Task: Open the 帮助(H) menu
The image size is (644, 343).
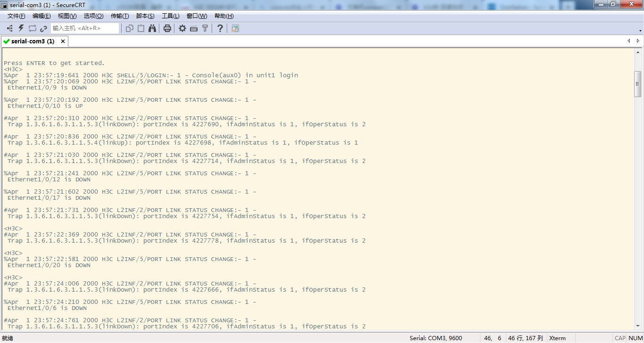Action: coord(224,16)
